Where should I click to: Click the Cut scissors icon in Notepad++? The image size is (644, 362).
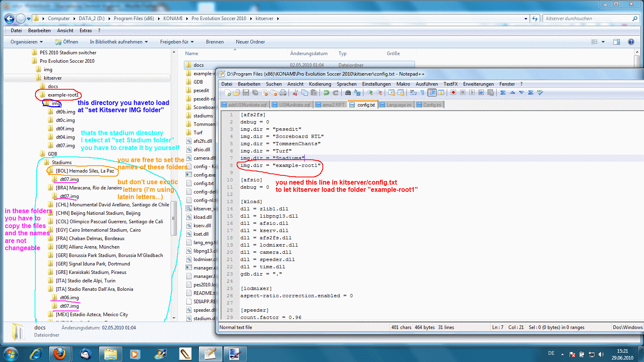pos(295,93)
